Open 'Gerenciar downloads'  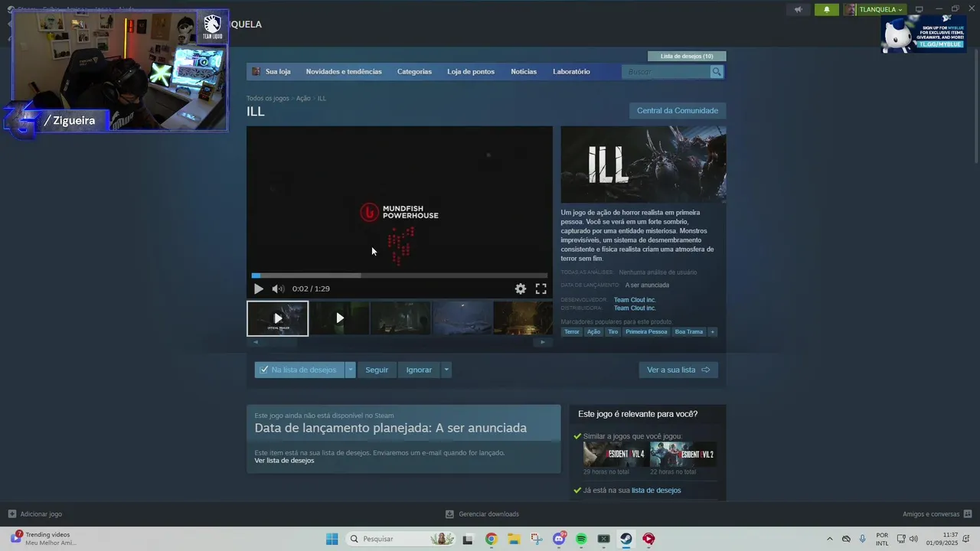pos(482,514)
